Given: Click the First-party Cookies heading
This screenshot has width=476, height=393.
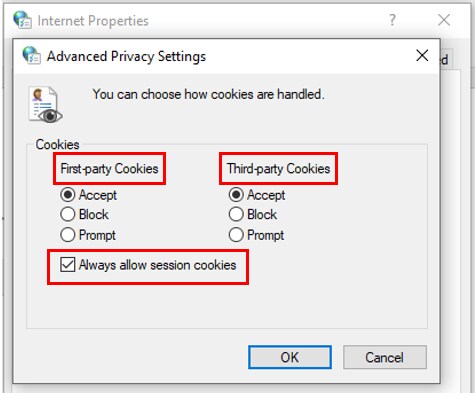Looking at the screenshot, I should [x=109, y=169].
